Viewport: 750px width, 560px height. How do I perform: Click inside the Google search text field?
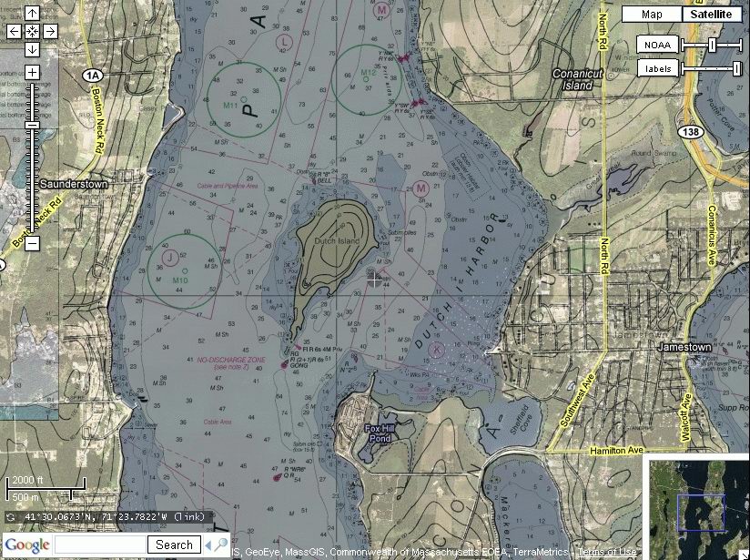click(x=99, y=545)
